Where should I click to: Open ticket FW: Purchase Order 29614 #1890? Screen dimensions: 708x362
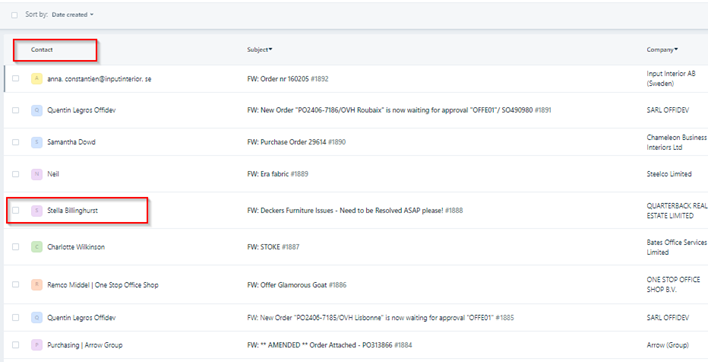(x=296, y=142)
